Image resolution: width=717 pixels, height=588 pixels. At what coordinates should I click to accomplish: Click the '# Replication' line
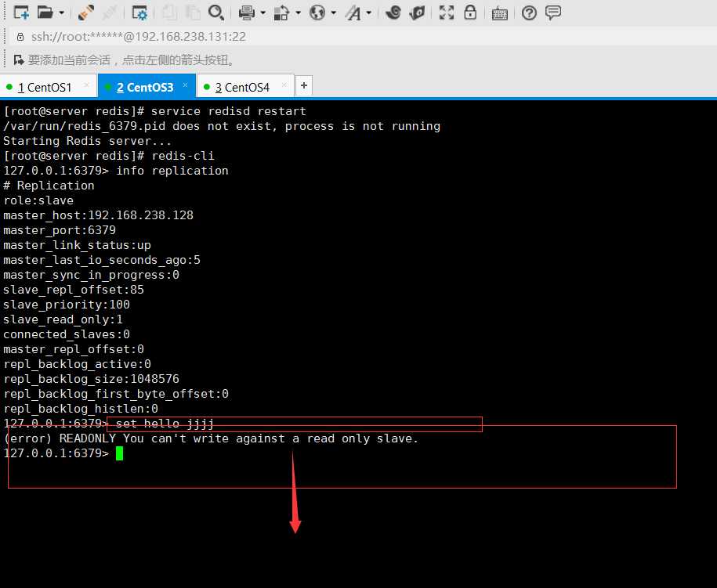pyautogui.click(x=49, y=186)
